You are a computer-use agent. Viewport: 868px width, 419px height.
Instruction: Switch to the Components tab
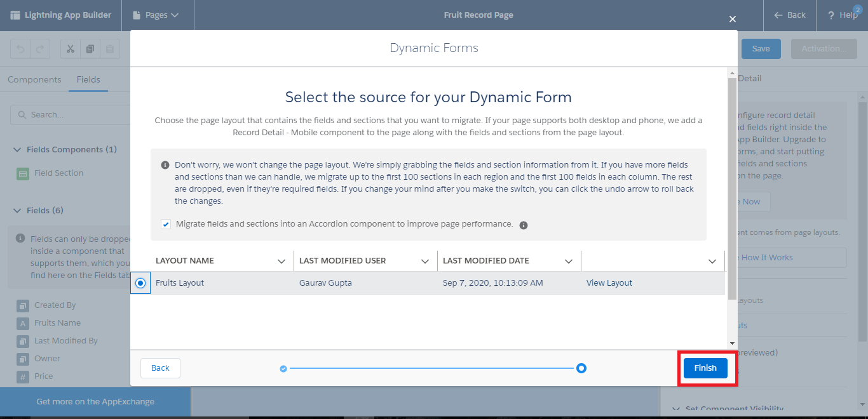pyautogui.click(x=34, y=79)
